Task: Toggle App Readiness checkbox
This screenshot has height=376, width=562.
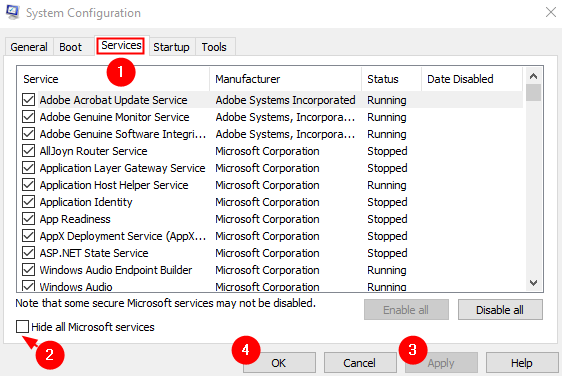Action: 28,219
